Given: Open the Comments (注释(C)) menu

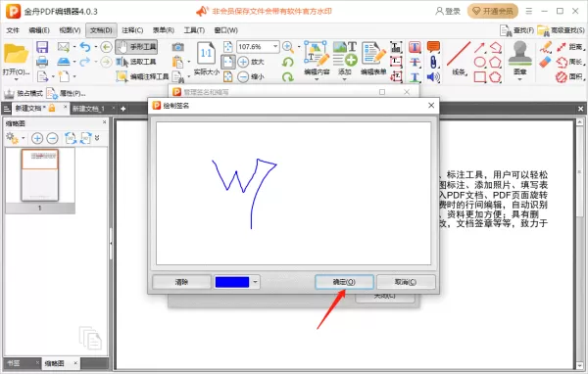Looking at the screenshot, I should [132, 30].
